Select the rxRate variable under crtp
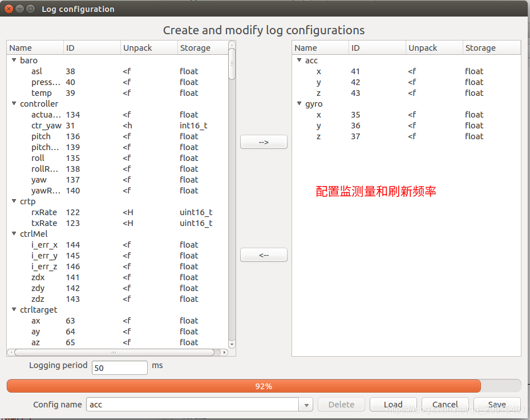This screenshot has width=530, height=420. click(118, 212)
